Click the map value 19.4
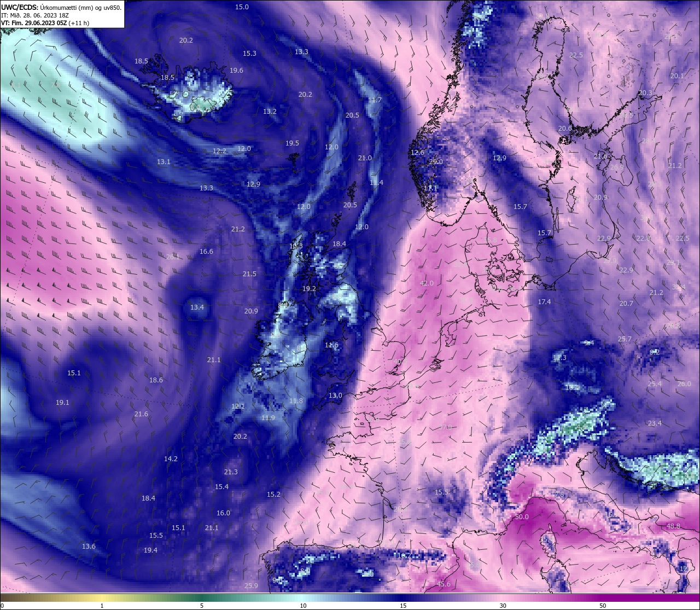The height and width of the screenshot is (610, 700). pyautogui.click(x=150, y=550)
